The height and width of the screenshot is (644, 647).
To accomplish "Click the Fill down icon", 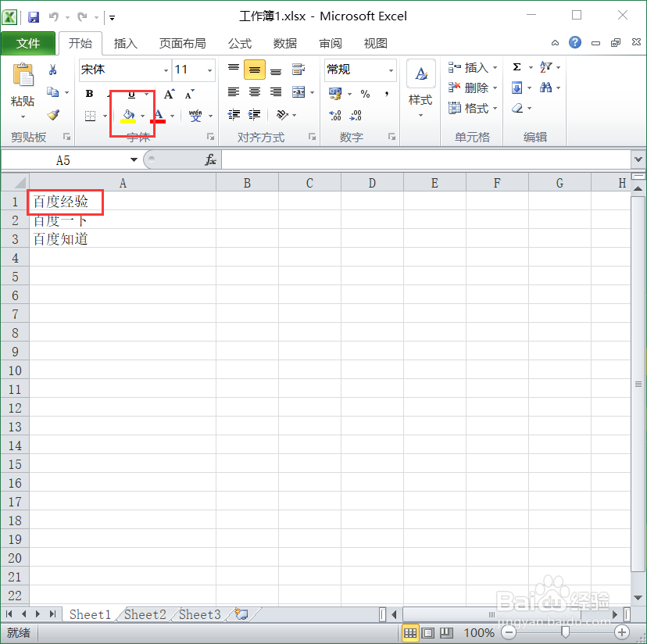I will pos(517,88).
